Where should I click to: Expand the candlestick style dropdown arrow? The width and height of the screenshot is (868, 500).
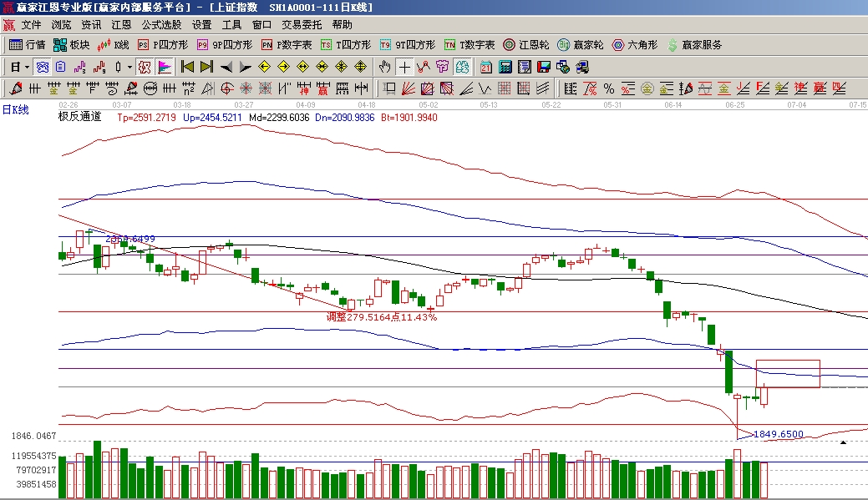point(129,67)
